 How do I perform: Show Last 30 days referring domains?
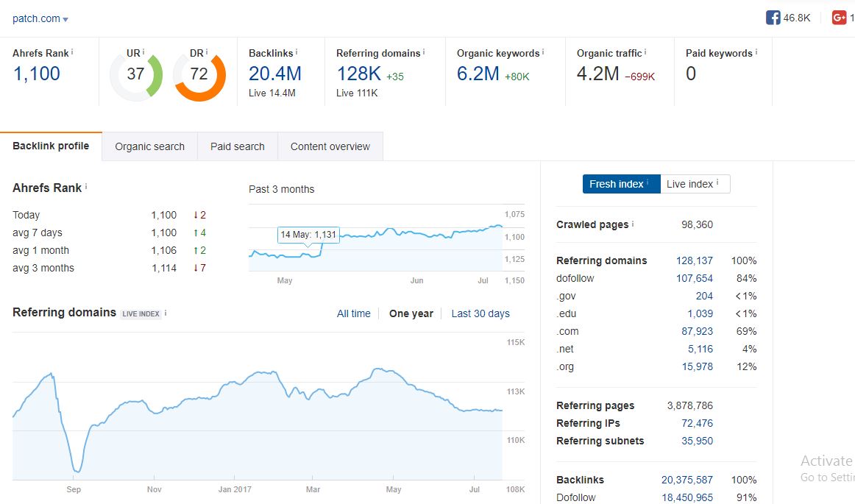pyautogui.click(x=480, y=313)
